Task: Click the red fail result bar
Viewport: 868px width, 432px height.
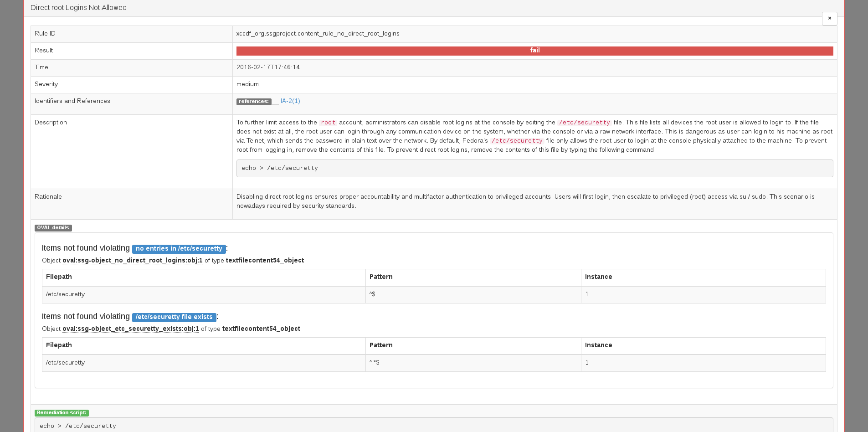Action: point(534,51)
